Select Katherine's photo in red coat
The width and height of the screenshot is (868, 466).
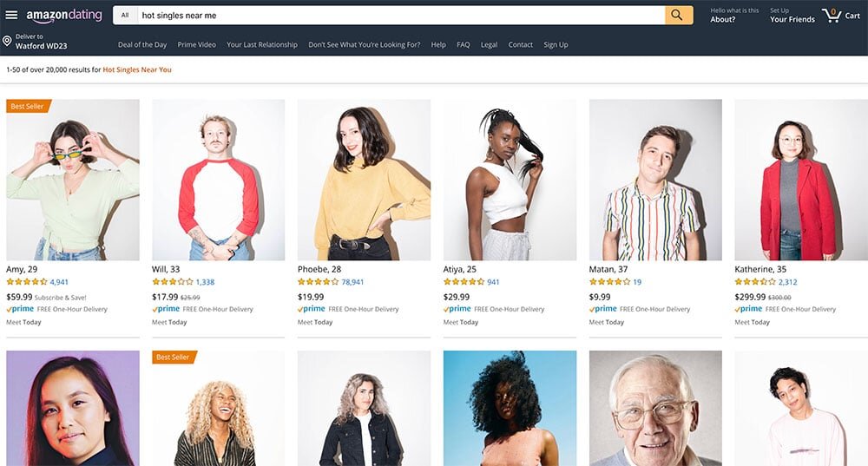point(801,180)
